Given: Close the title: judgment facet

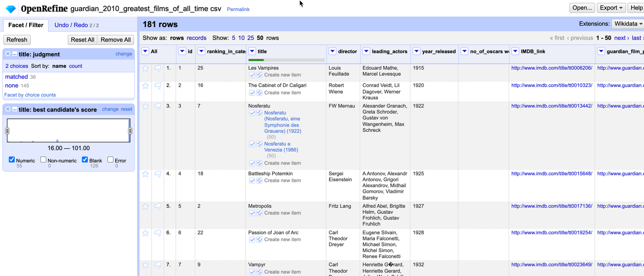Looking at the screenshot, I should coord(7,54).
